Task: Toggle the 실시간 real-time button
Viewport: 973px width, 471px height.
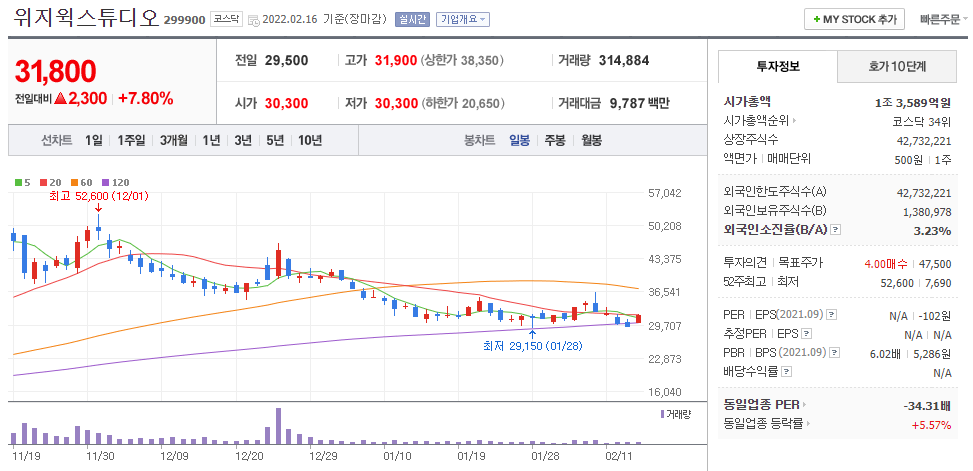Action: click(x=412, y=19)
